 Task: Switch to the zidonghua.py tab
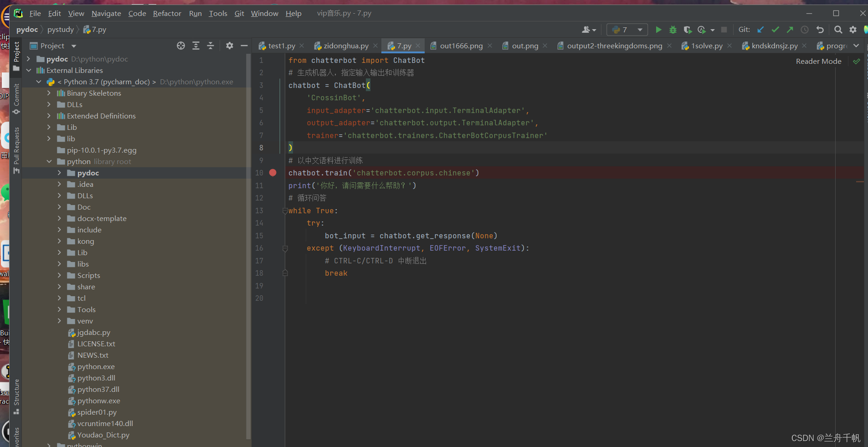[x=346, y=46]
